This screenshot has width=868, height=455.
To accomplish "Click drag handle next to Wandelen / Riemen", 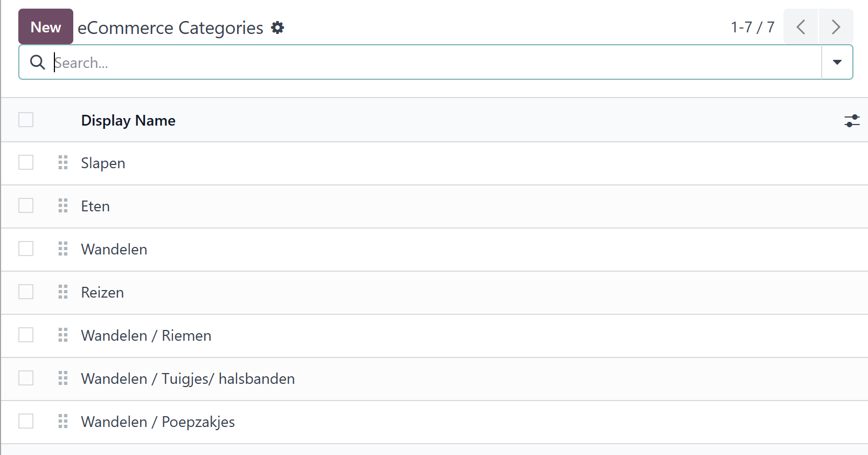I will pyautogui.click(x=63, y=335).
